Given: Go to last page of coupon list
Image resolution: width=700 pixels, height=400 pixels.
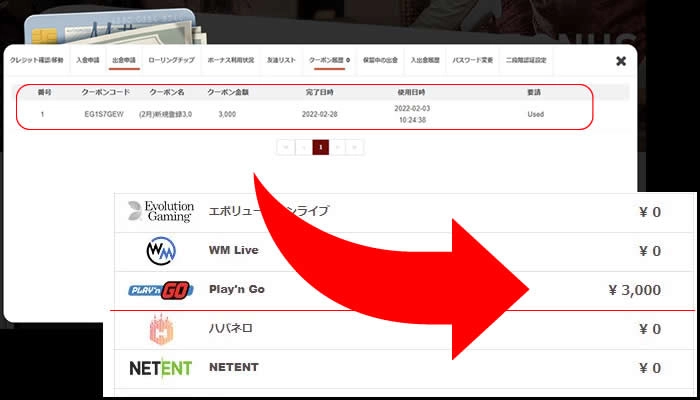Looking at the screenshot, I should tap(356, 147).
